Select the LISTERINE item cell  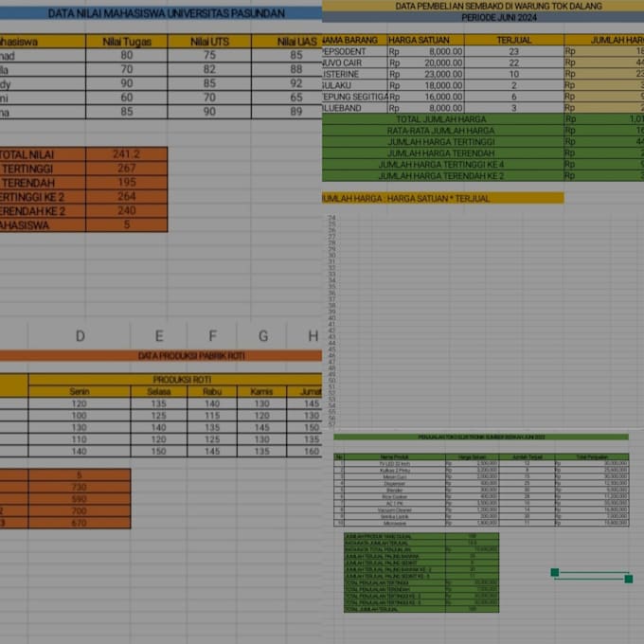(x=354, y=74)
